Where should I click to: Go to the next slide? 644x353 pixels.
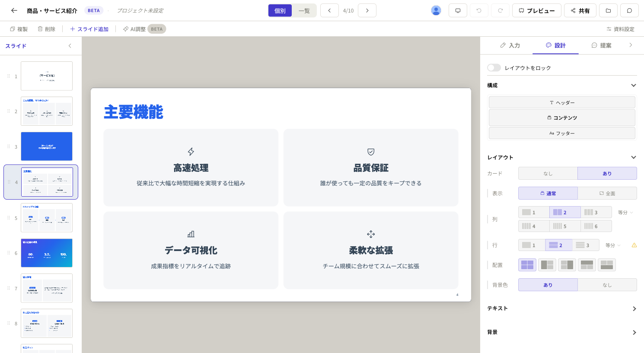(367, 10)
